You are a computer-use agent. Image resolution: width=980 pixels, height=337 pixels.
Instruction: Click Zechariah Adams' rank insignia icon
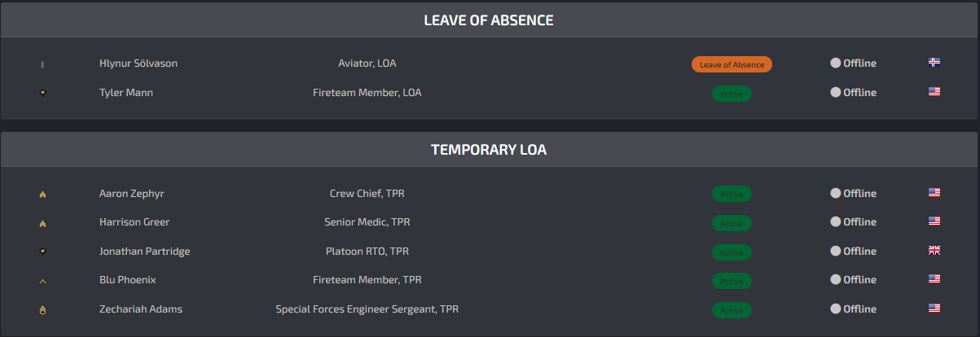[42, 309]
